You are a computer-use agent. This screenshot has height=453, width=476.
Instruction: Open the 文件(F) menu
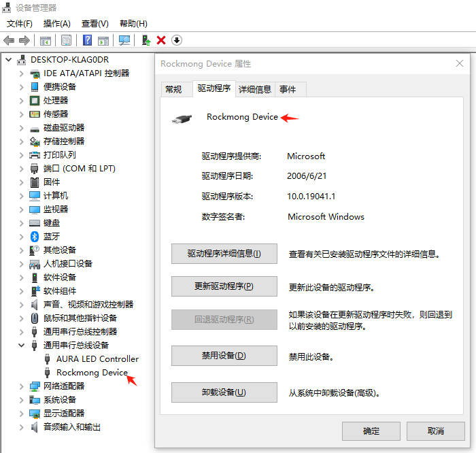(x=20, y=24)
